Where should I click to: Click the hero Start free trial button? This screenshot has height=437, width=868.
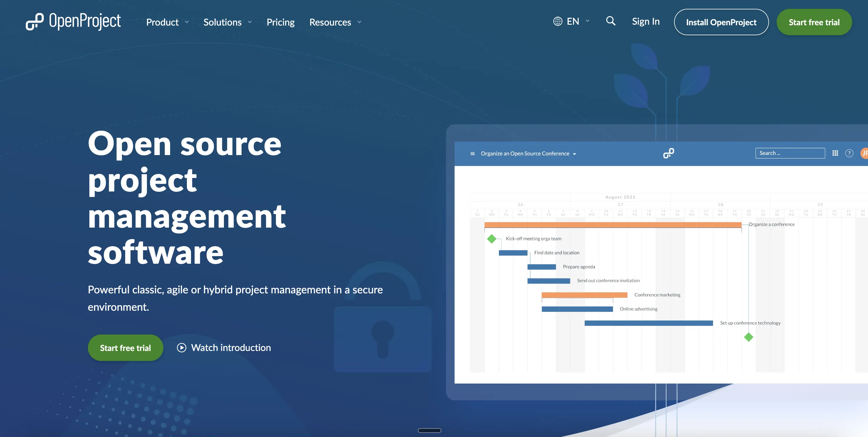[125, 347]
